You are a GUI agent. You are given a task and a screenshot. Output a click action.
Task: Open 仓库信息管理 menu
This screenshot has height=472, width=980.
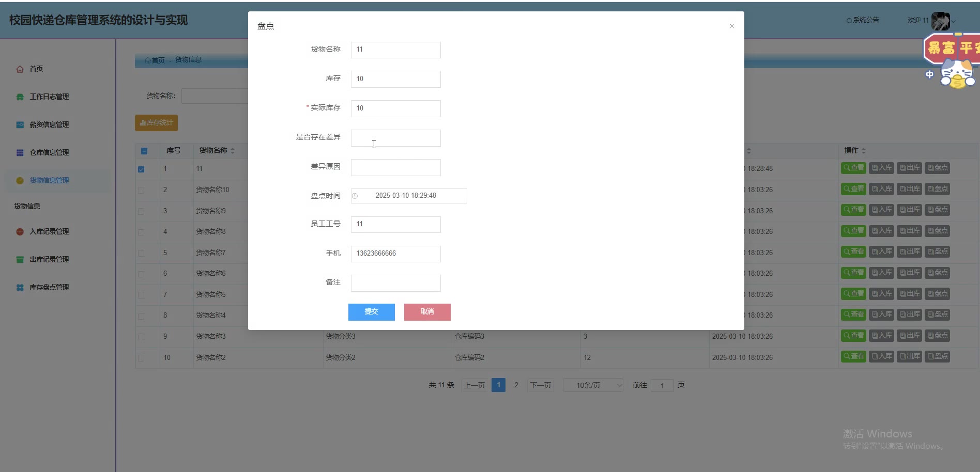click(x=49, y=153)
